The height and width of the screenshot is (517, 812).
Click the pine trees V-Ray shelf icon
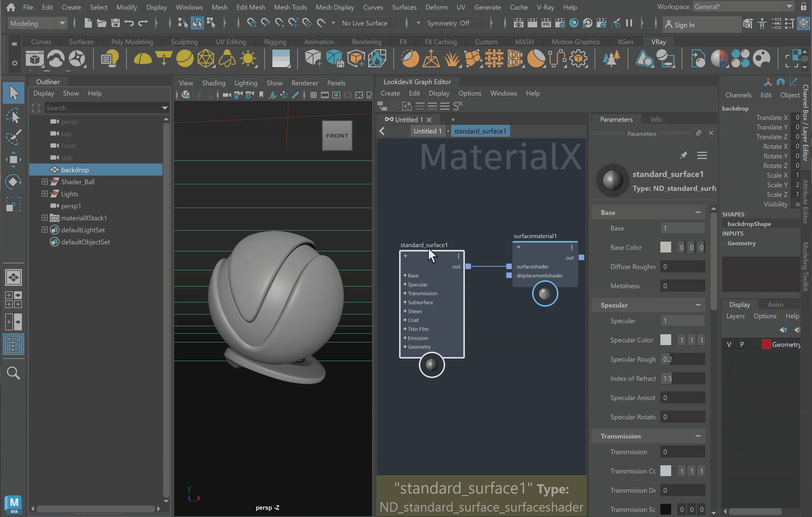click(611, 59)
